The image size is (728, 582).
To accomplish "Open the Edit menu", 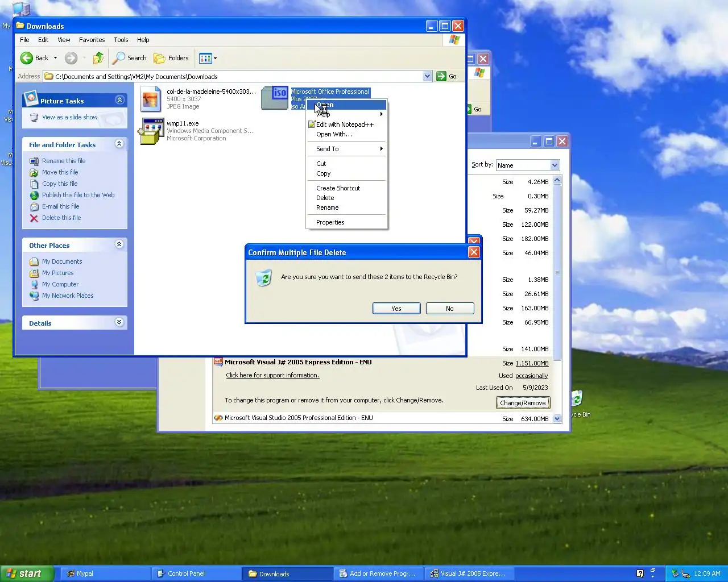I will 43,40.
